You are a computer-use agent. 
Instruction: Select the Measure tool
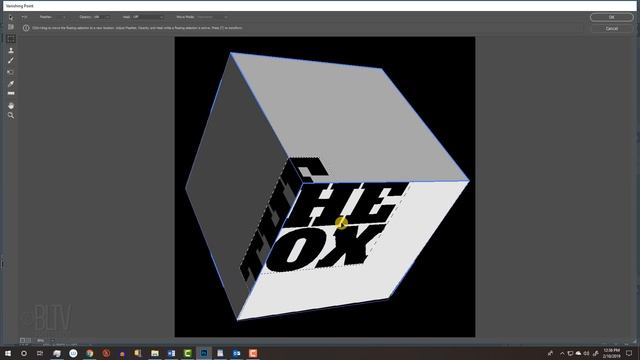pyautogui.click(x=11, y=94)
